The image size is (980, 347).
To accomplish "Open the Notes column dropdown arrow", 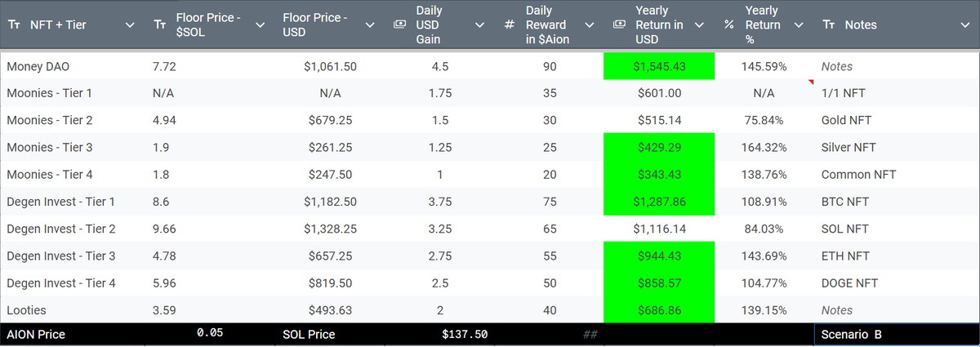I will pos(965,25).
